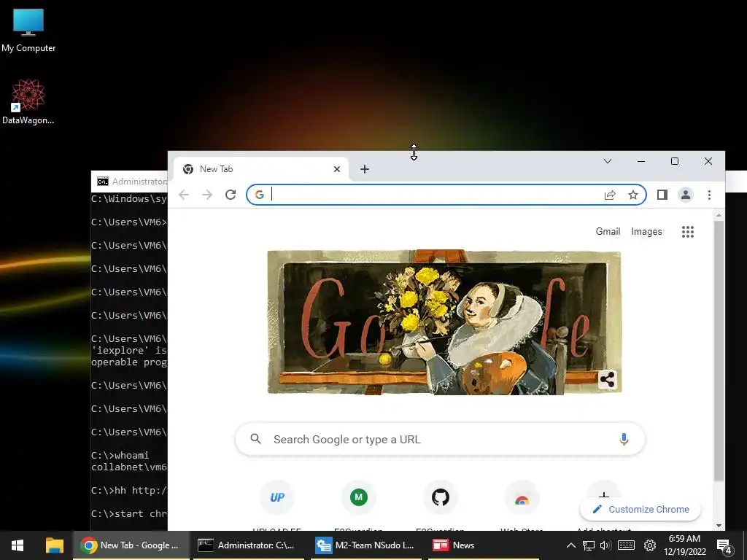Open the green M shortcut tile

[x=359, y=497]
